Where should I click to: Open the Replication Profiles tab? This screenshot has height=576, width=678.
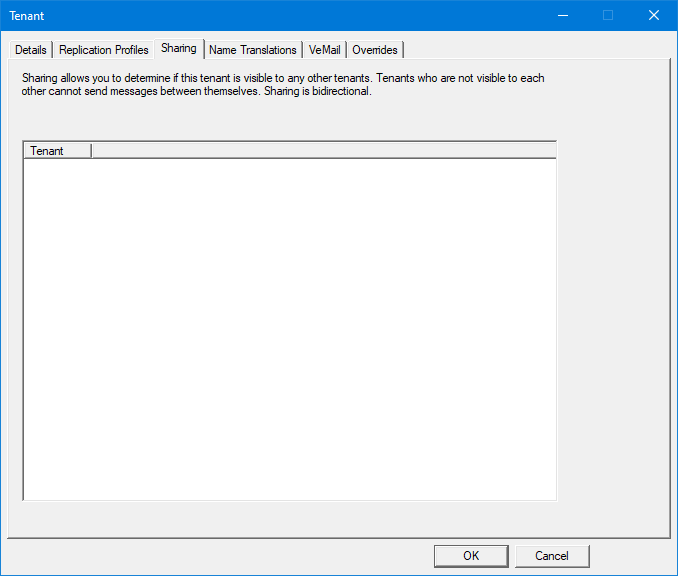104,50
